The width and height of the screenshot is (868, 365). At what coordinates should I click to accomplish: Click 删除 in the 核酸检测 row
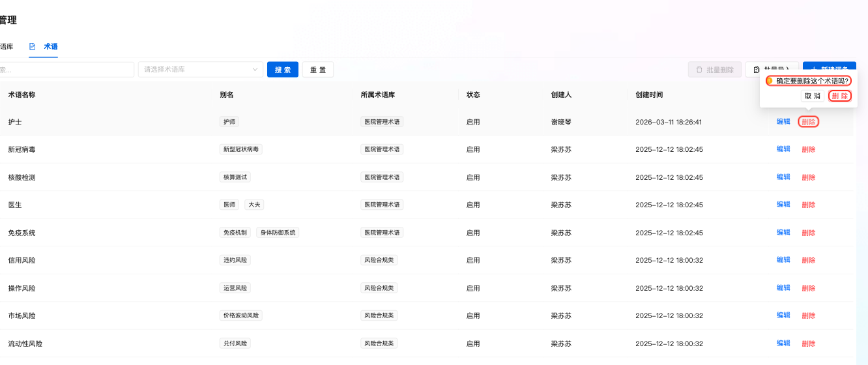(x=809, y=177)
